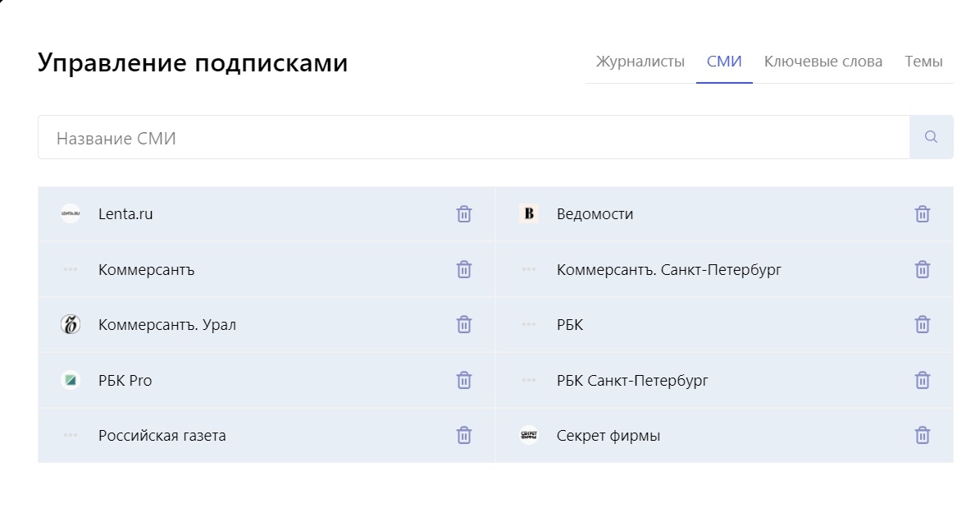Select the СМИ tab

tap(724, 62)
